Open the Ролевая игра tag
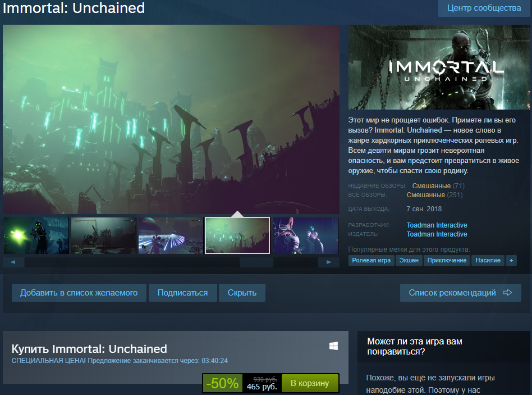The height and width of the screenshot is (395, 532). [371, 261]
